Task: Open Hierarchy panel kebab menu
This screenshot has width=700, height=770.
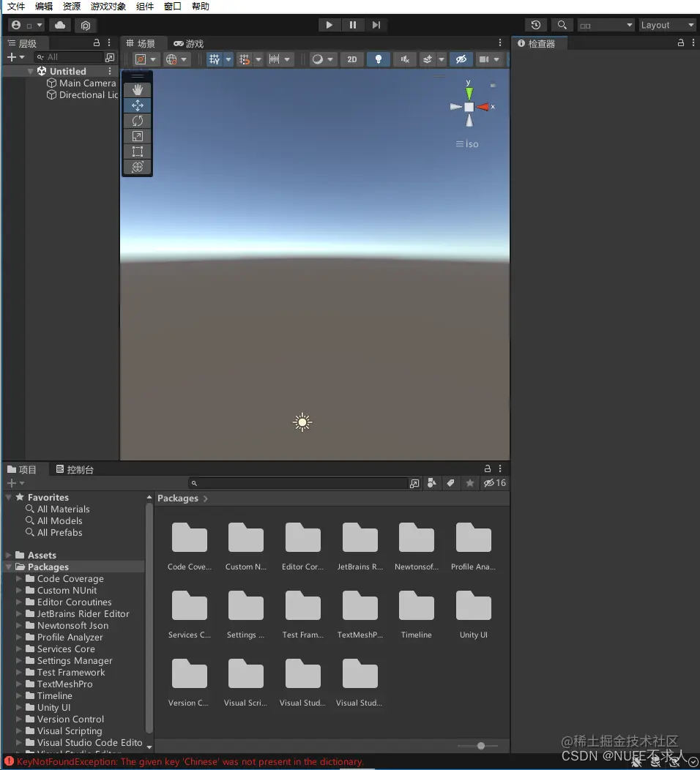Action: click(x=109, y=42)
